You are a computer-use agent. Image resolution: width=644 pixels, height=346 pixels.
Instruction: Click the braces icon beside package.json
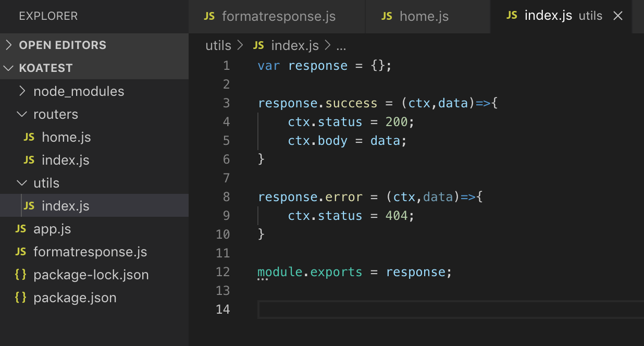21,298
